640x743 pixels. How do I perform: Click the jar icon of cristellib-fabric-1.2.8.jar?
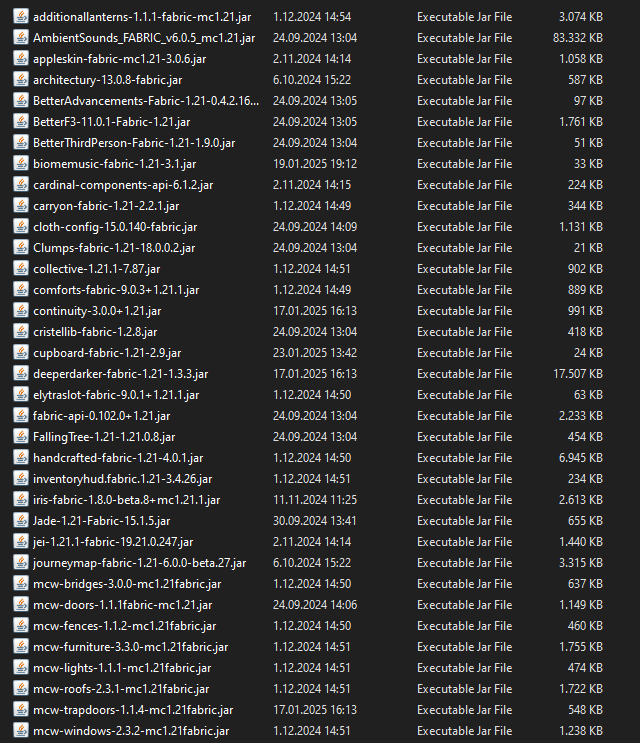(20, 332)
